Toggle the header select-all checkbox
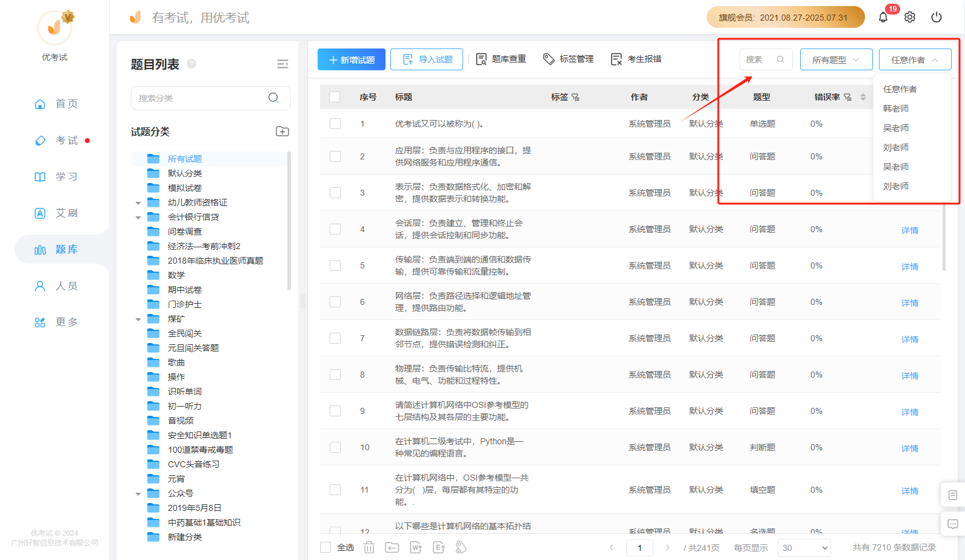 (335, 97)
